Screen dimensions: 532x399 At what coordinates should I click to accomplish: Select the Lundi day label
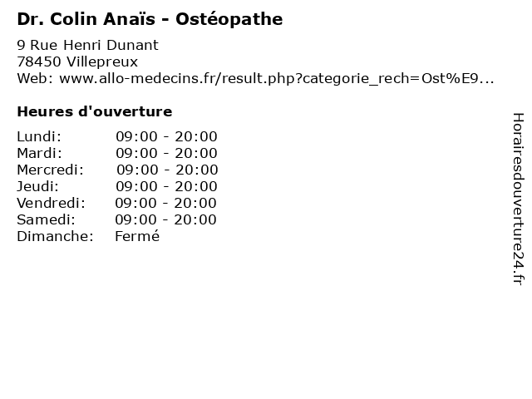click(39, 136)
